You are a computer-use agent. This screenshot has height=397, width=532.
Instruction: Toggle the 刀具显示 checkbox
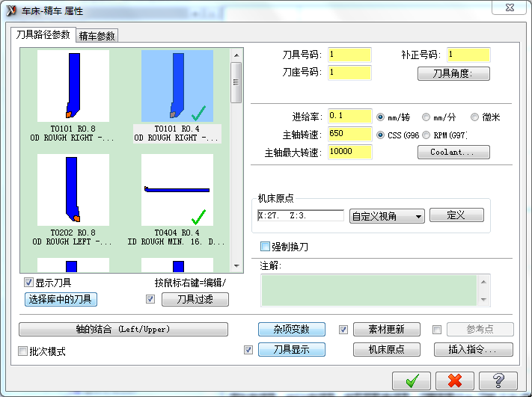click(248, 350)
